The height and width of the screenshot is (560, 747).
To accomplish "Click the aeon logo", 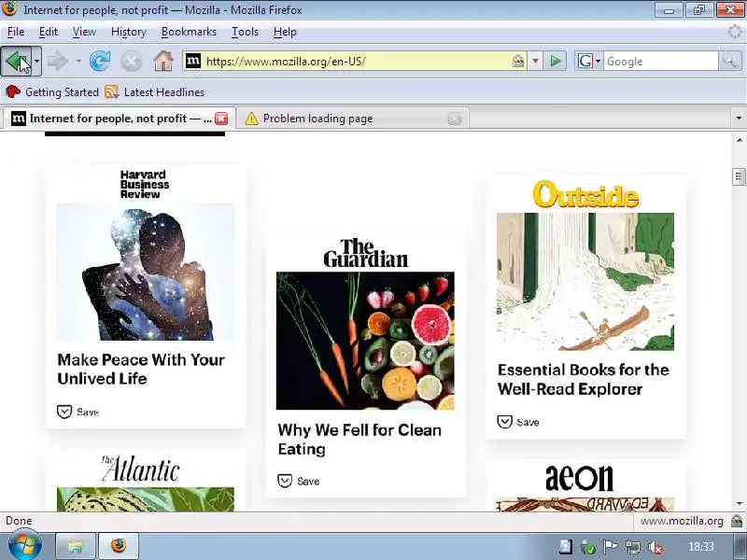I will (x=579, y=478).
